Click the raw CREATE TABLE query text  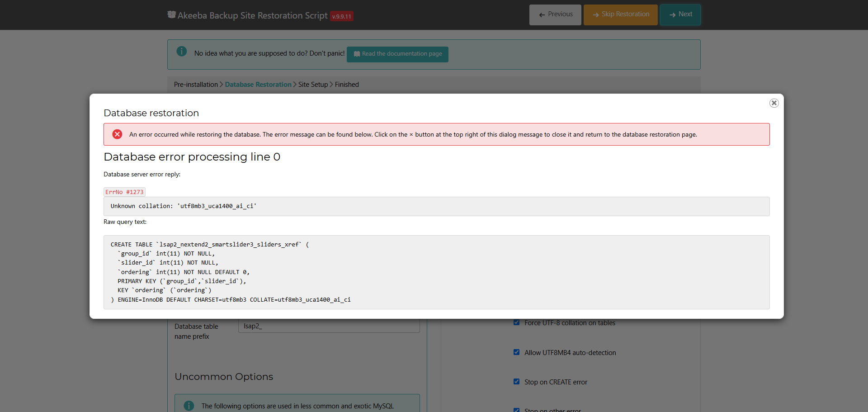437,272
